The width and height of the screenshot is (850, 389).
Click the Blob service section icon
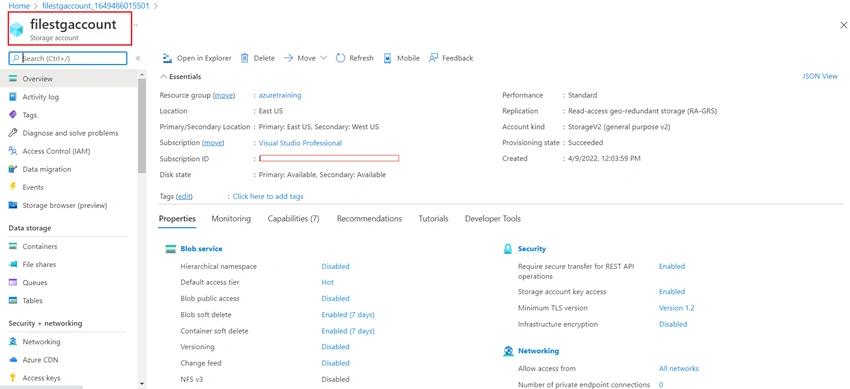171,249
